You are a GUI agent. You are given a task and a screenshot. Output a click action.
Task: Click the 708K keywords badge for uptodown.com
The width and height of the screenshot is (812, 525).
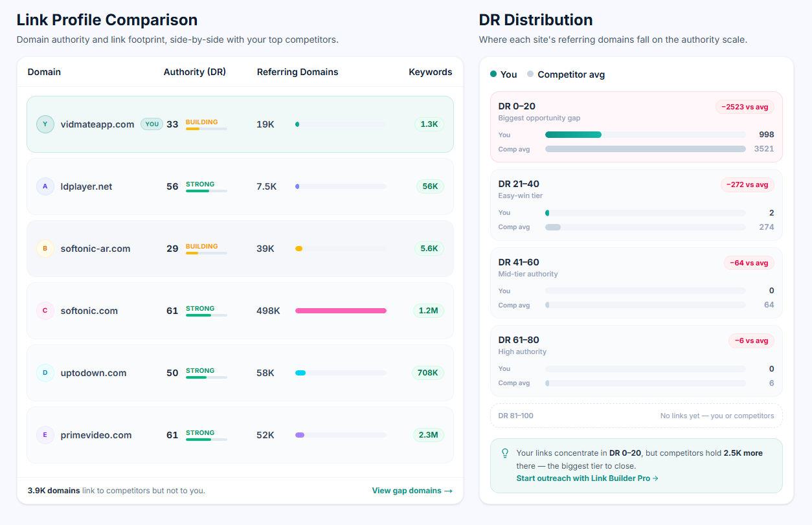(x=428, y=373)
